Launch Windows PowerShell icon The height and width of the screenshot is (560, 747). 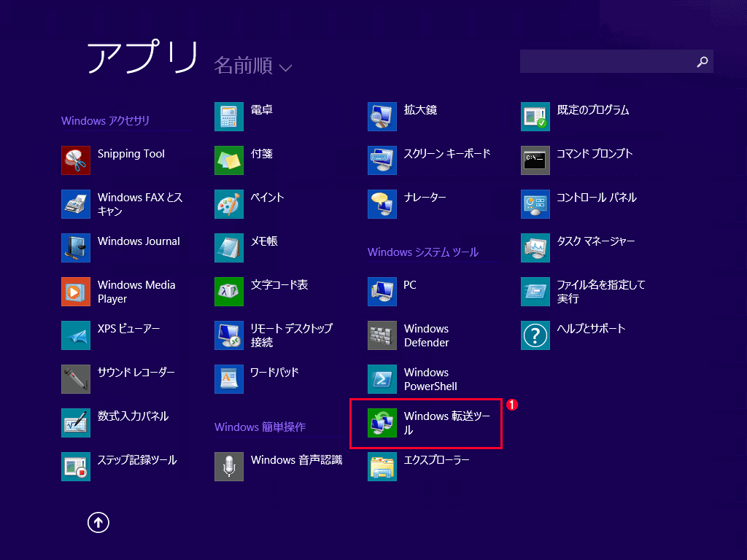coord(382,379)
